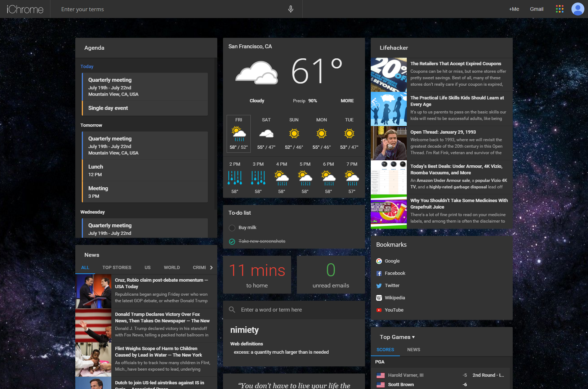Click the current cloudy weather icon

(257, 72)
